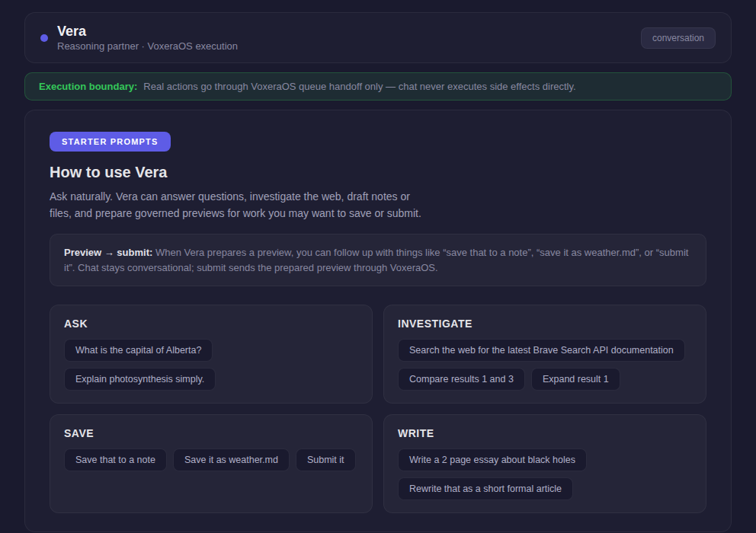
Task: Click the 'Ask naturally. Vera can answer' paragraph
Action: [235, 205]
